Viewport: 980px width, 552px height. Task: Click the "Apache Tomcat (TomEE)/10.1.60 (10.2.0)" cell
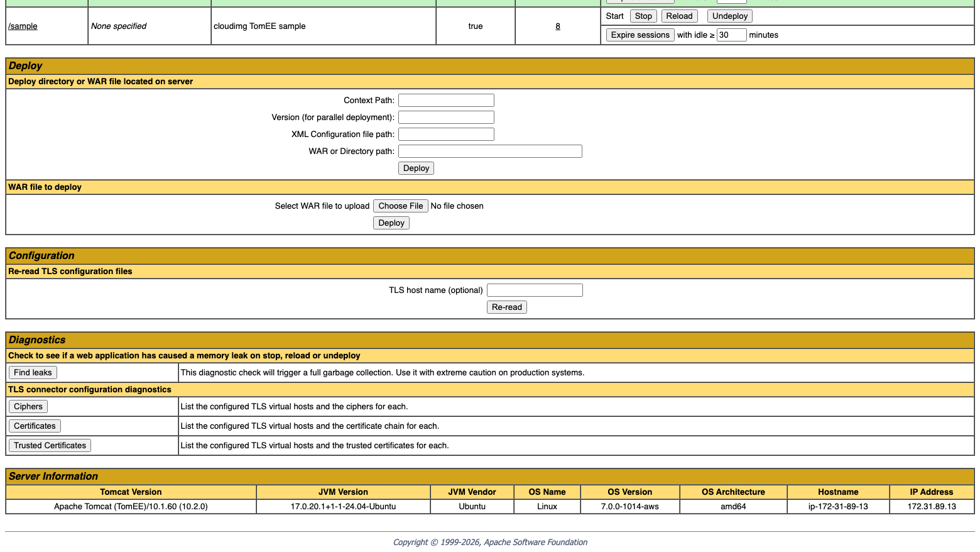[x=131, y=507]
